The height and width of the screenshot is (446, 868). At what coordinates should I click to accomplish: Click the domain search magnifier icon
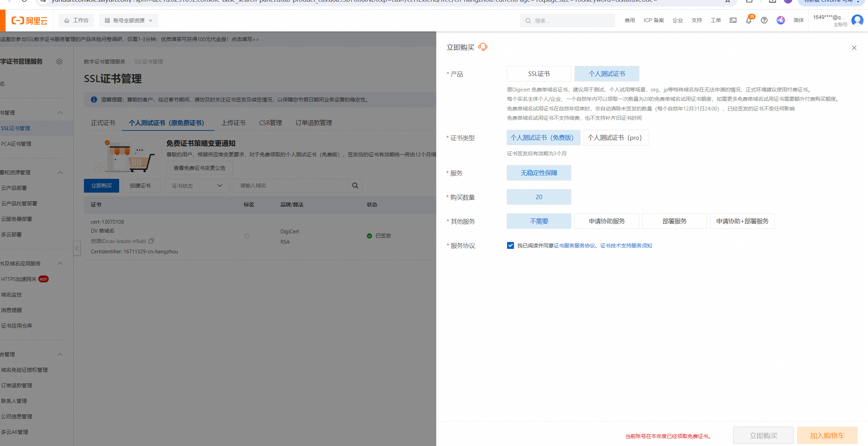355,186
